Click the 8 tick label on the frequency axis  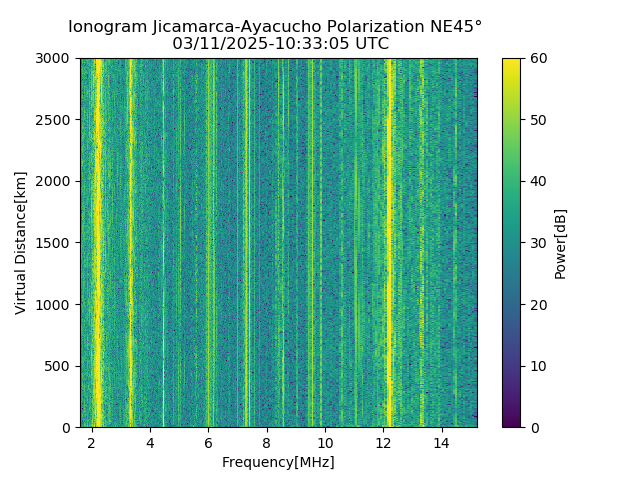[x=267, y=443]
